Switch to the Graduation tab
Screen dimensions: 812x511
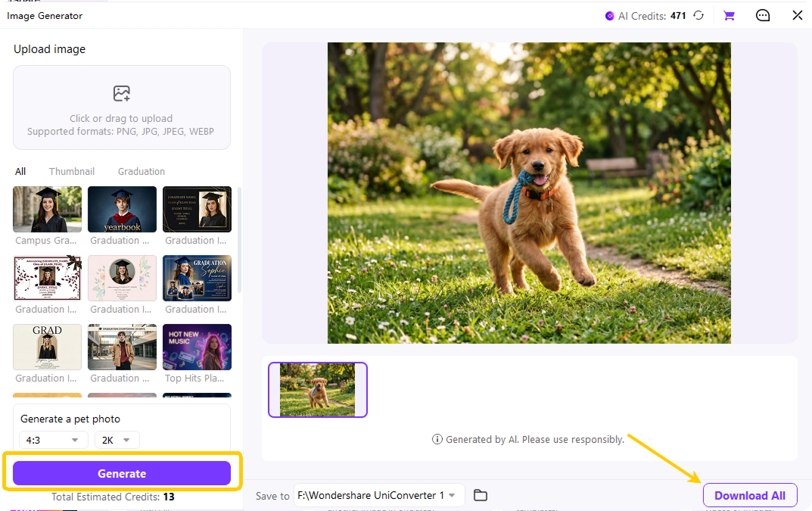point(142,172)
